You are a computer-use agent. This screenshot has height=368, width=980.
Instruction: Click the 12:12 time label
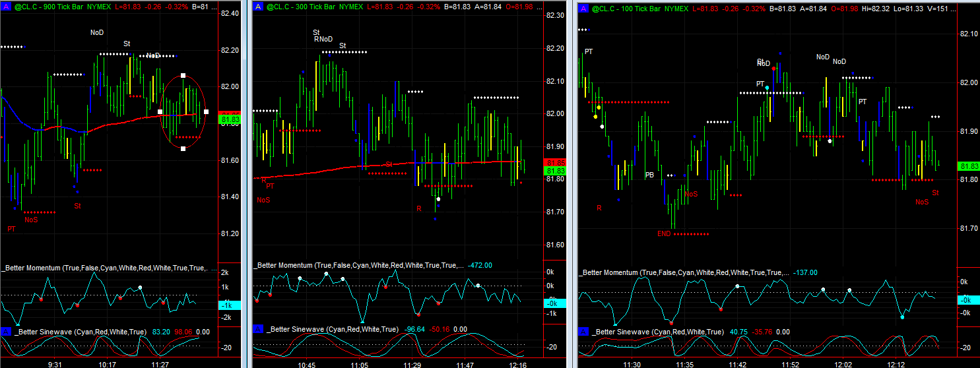(896, 364)
